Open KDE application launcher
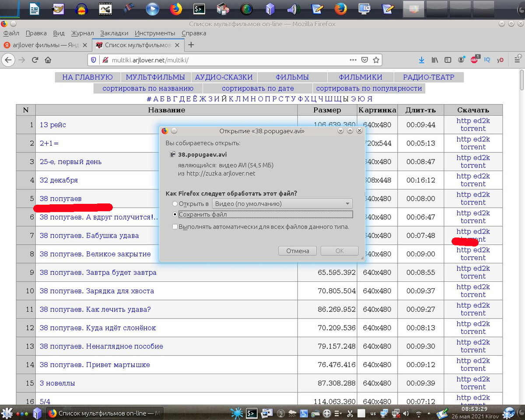The image size is (525, 420). (7, 413)
